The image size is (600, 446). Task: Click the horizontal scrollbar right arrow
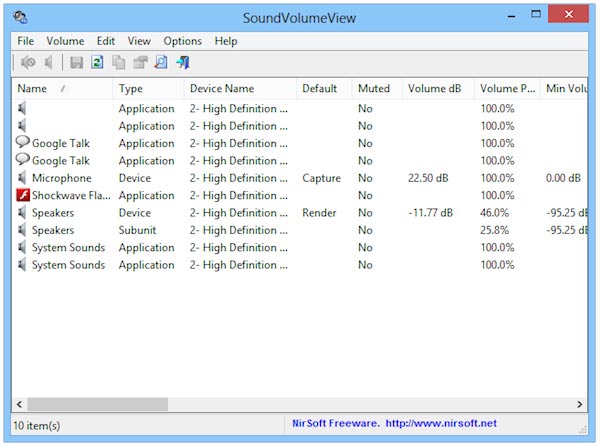point(580,404)
